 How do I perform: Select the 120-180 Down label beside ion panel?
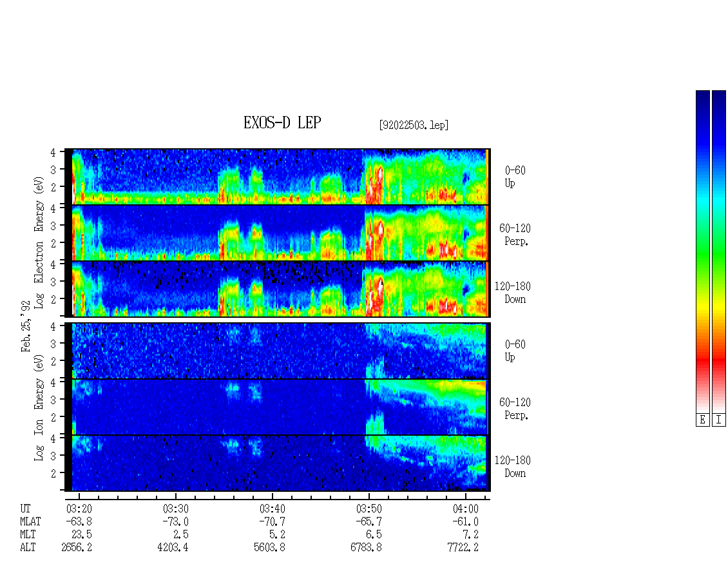(x=513, y=467)
